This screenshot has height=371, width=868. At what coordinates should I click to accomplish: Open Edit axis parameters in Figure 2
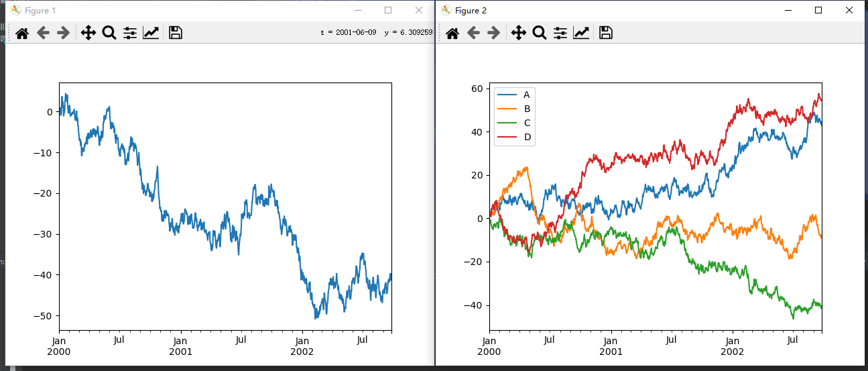tap(581, 33)
